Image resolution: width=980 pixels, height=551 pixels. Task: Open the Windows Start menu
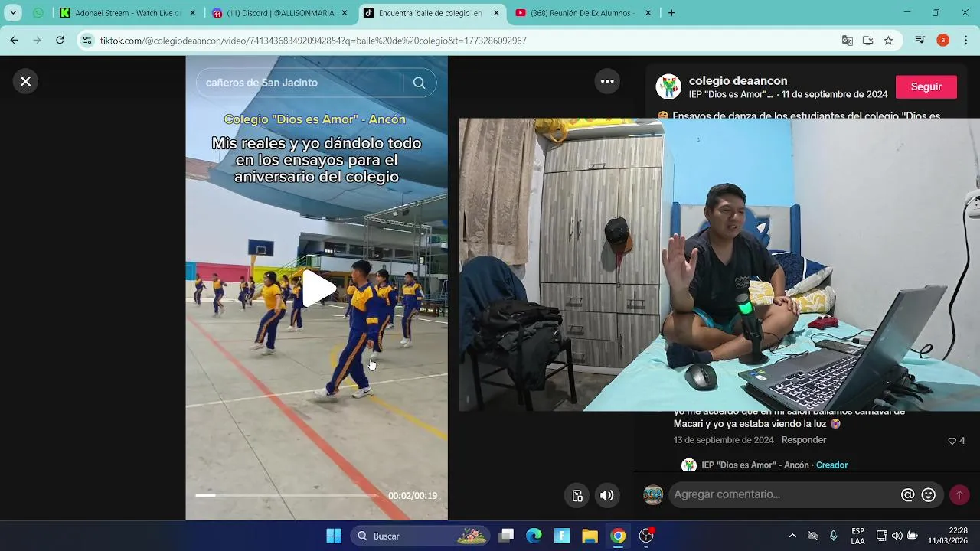(334, 536)
